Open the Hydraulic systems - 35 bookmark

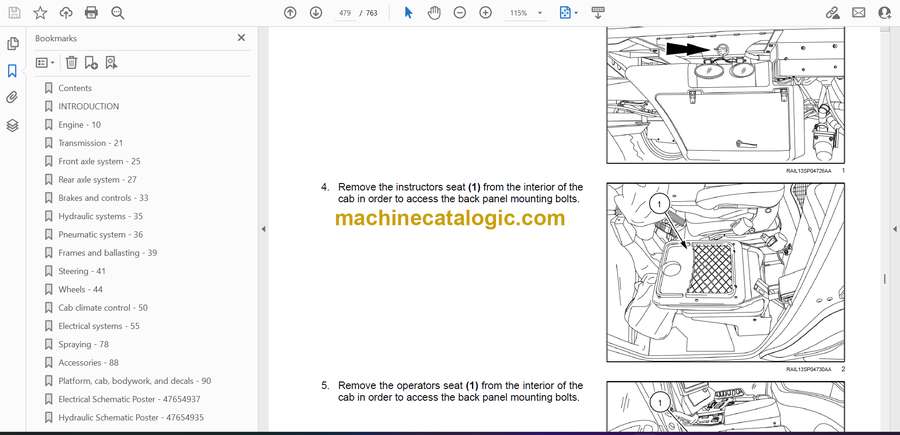point(100,216)
